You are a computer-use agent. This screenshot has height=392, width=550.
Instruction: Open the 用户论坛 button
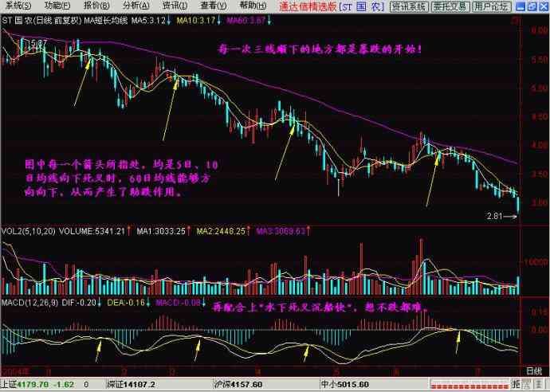[493, 6]
